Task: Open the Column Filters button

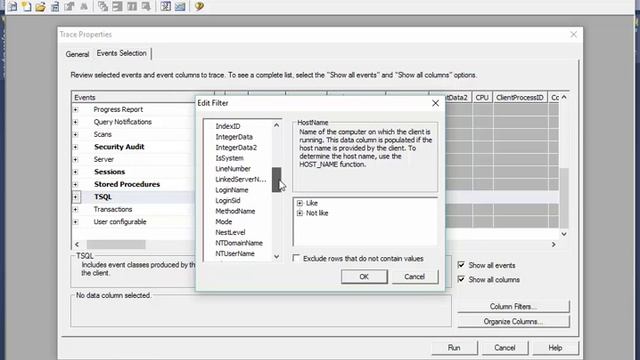Action: (x=513, y=307)
